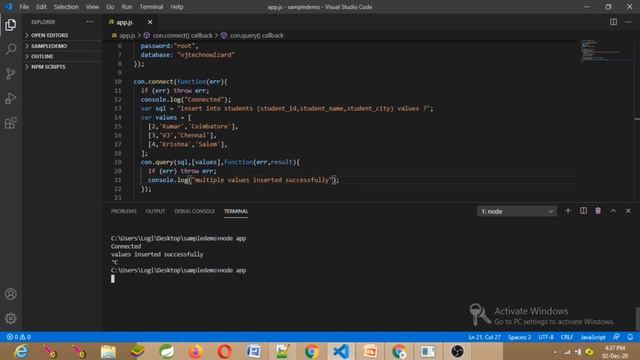Click the JavaScript language mode indicator
Screen dimensions: 640x360
pos(593,337)
